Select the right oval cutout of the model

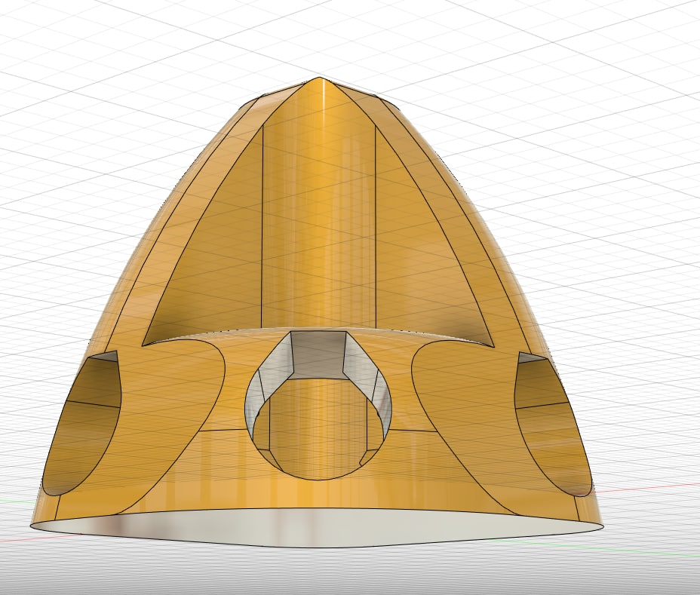click(x=553, y=424)
